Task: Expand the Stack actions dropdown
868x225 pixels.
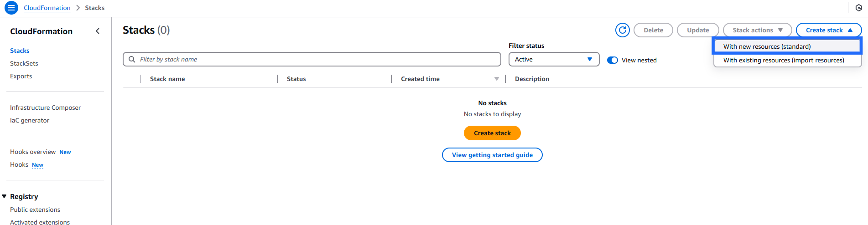Action: coord(757,30)
